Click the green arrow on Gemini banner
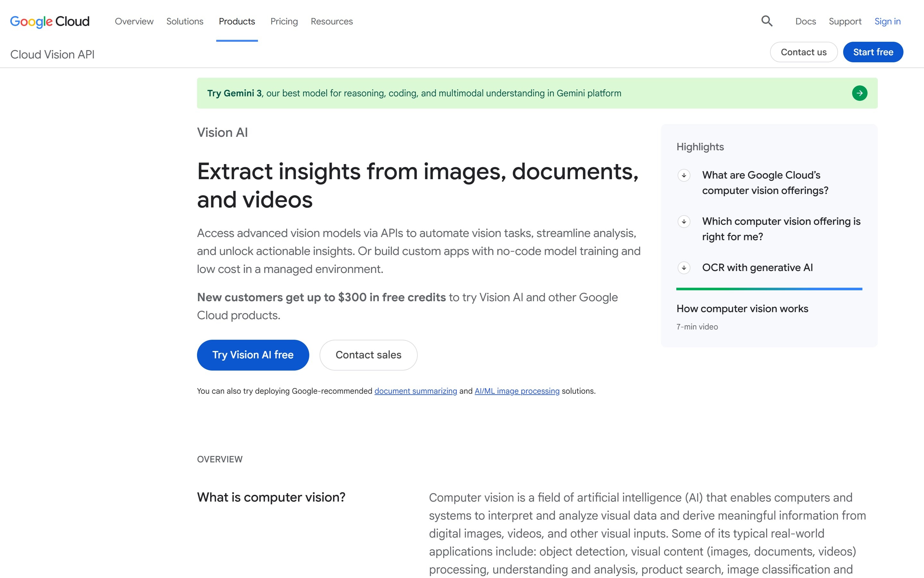The width and height of the screenshot is (924, 578). click(x=860, y=93)
